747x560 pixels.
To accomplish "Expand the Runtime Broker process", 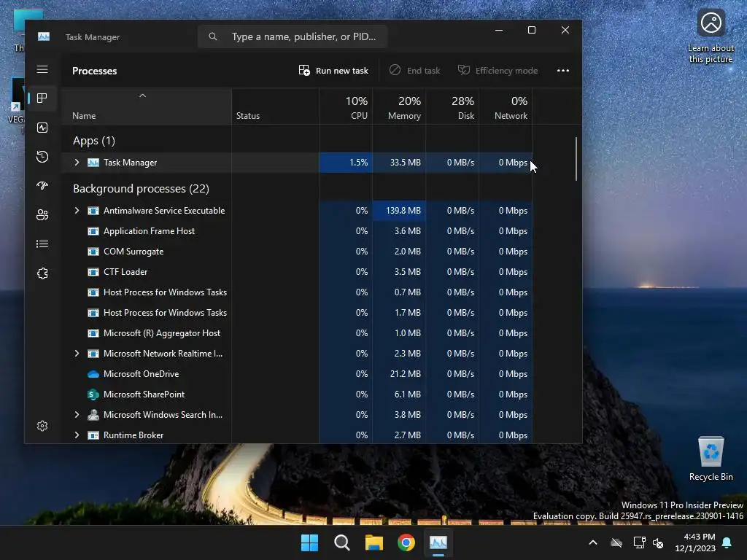I will point(77,435).
